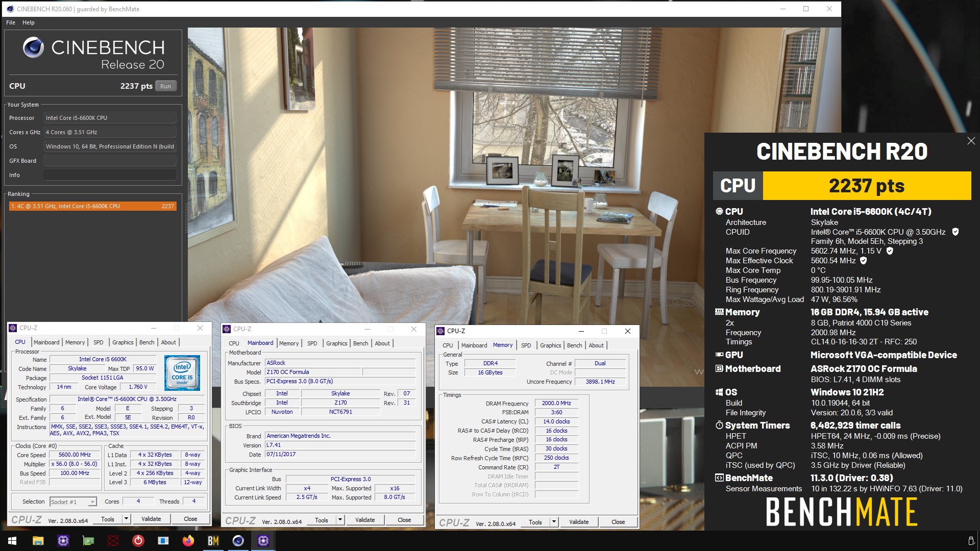The width and height of the screenshot is (980, 551).
Task: Switch to Cinebench via taskbar icon
Action: click(238, 541)
